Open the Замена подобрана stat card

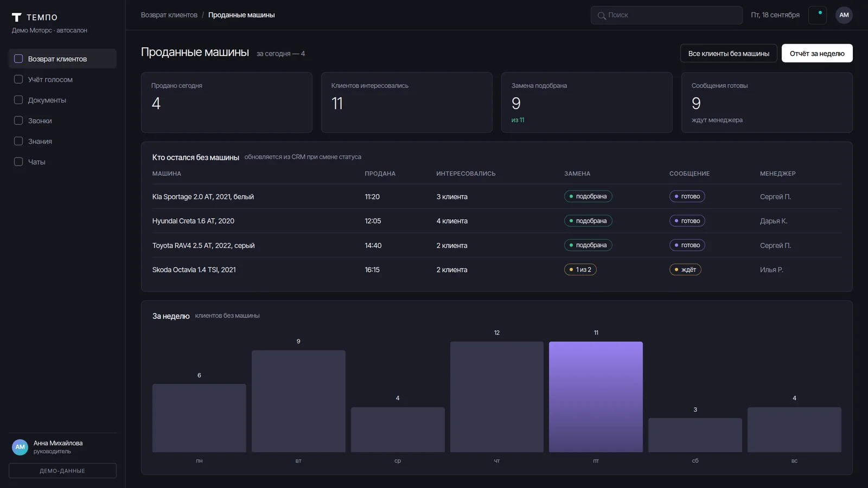(587, 102)
